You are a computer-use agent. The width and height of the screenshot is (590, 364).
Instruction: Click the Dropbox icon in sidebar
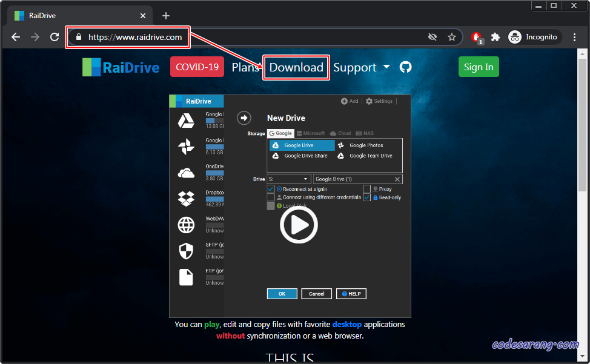coord(186,199)
